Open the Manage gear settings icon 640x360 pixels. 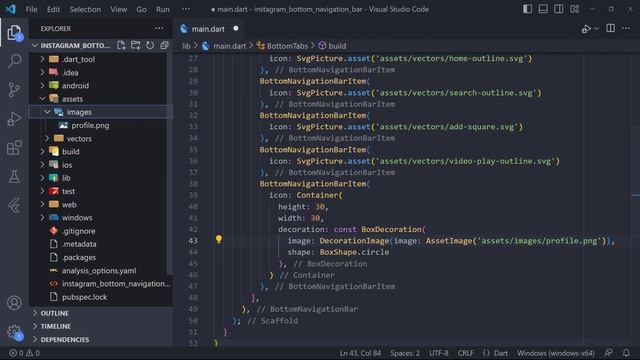14,331
